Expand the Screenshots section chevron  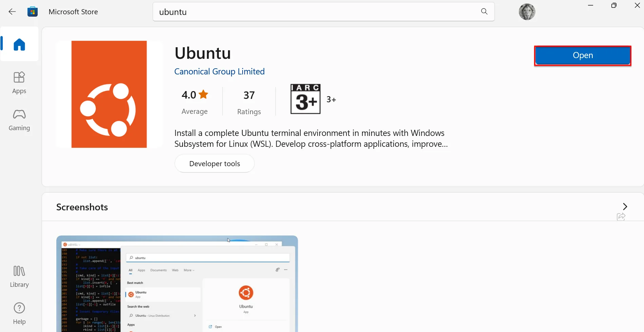pos(625,207)
